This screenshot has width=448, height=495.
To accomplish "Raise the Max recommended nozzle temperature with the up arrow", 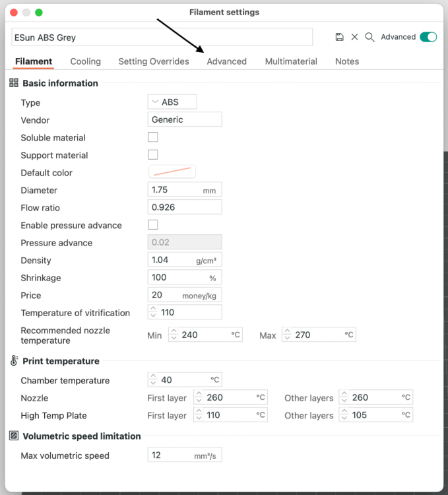I will coord(287,331).
